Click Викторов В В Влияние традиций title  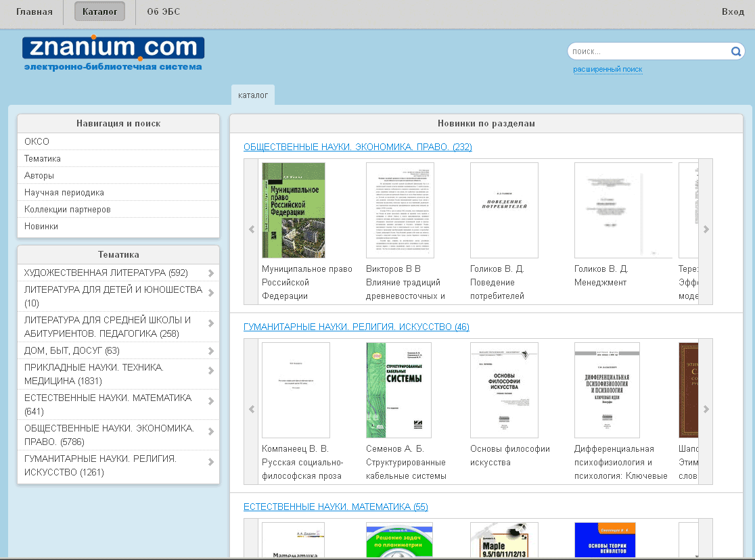[405, 282]
